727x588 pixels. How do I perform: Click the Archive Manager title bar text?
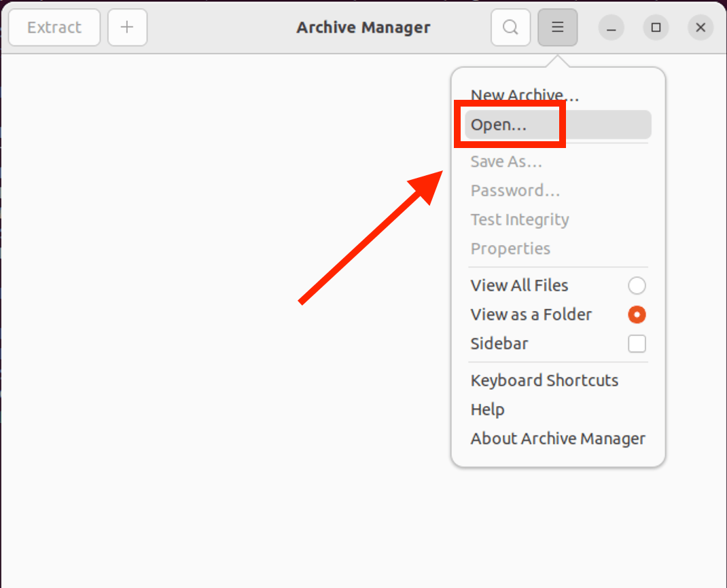click(363, 27)
